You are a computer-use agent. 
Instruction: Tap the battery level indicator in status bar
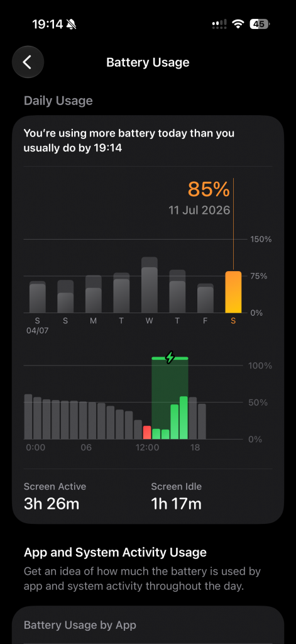pos(260,25)
